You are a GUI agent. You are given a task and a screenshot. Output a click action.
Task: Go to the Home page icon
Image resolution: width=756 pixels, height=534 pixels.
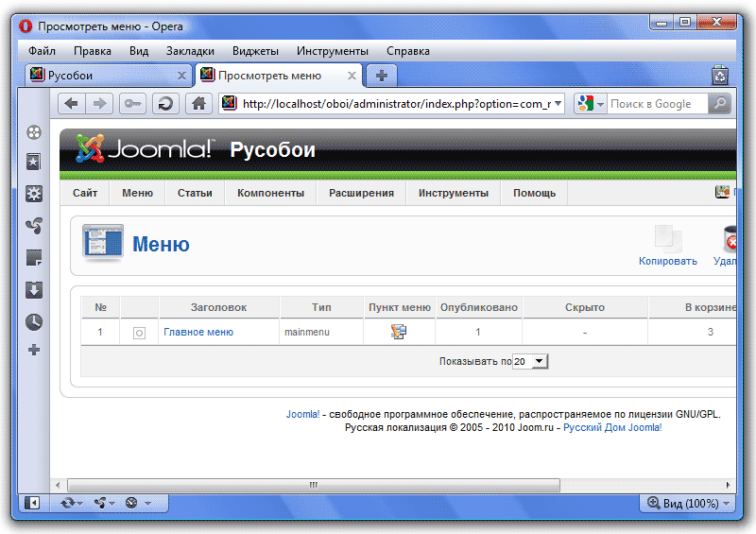[198, 104]
